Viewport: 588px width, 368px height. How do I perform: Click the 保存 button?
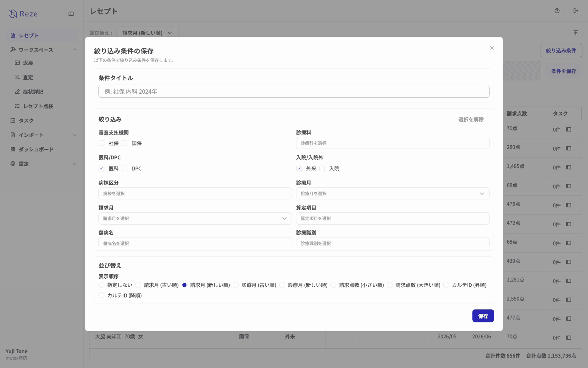[483, 316]
